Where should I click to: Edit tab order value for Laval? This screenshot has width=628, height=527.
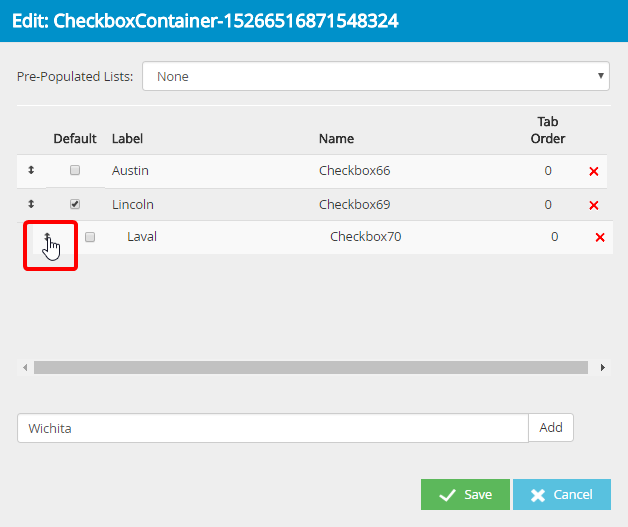pos(554,237)
